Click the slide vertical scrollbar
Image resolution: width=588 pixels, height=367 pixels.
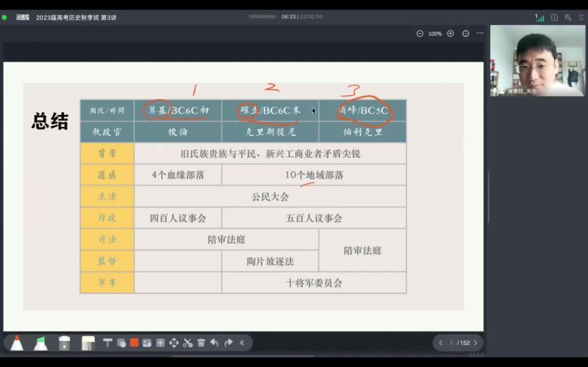[488, 197]
